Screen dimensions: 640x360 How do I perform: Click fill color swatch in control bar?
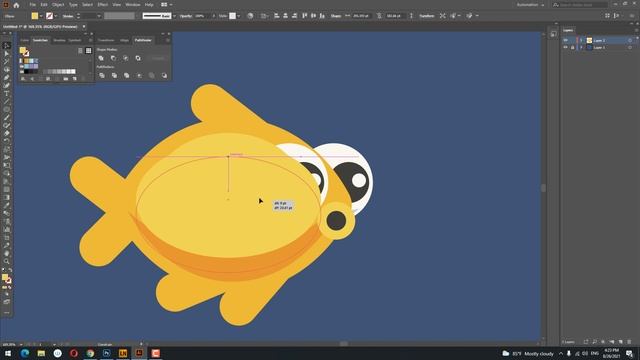pos(35,16)
